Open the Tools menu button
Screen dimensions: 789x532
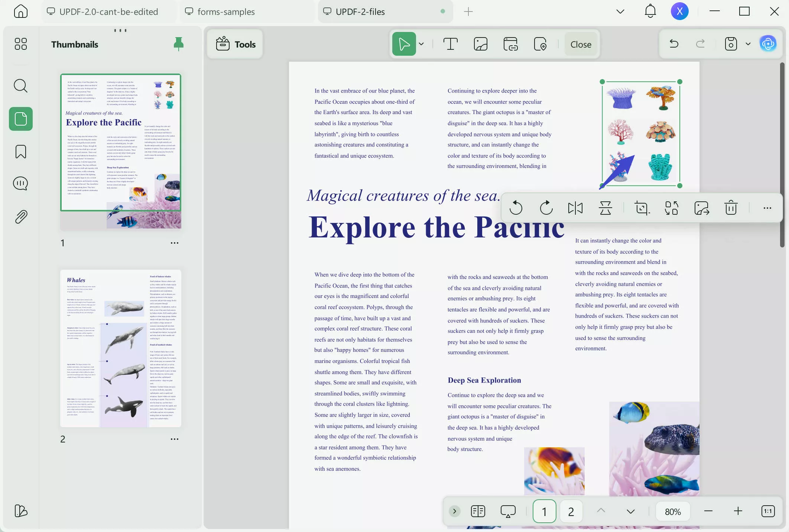(x=236, y=44)
